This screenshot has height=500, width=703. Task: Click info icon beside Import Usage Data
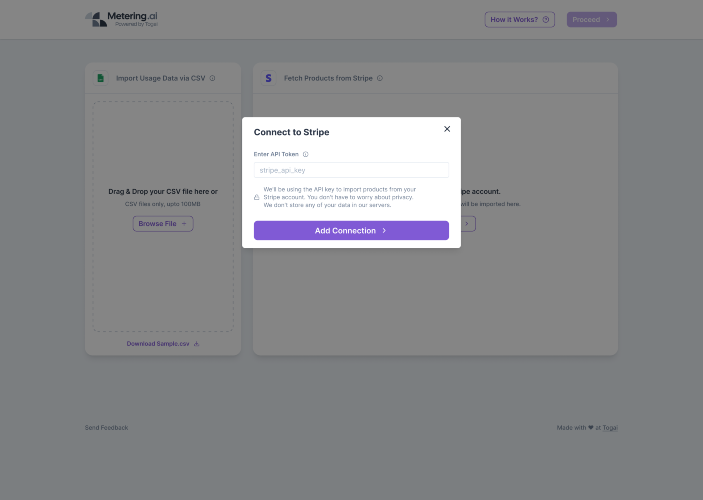tap(213, 78)
